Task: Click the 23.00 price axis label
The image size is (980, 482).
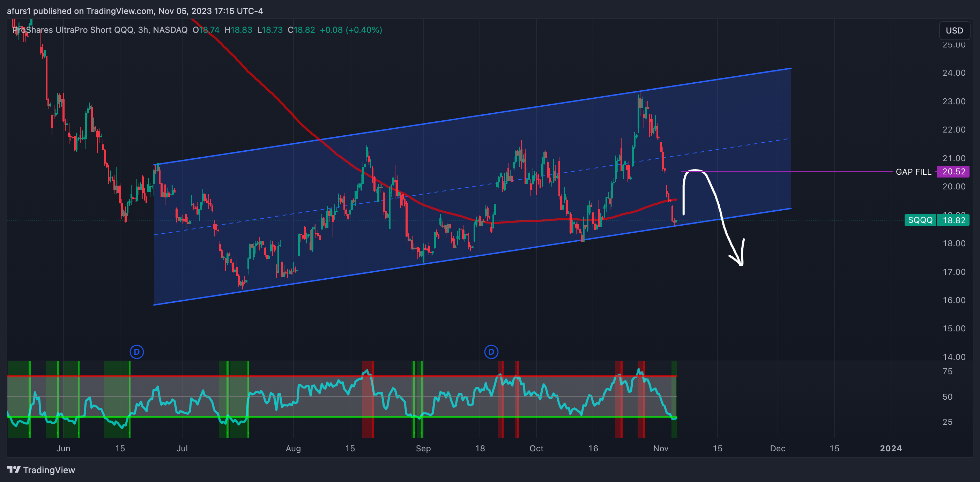Action: tap(954, 101)
